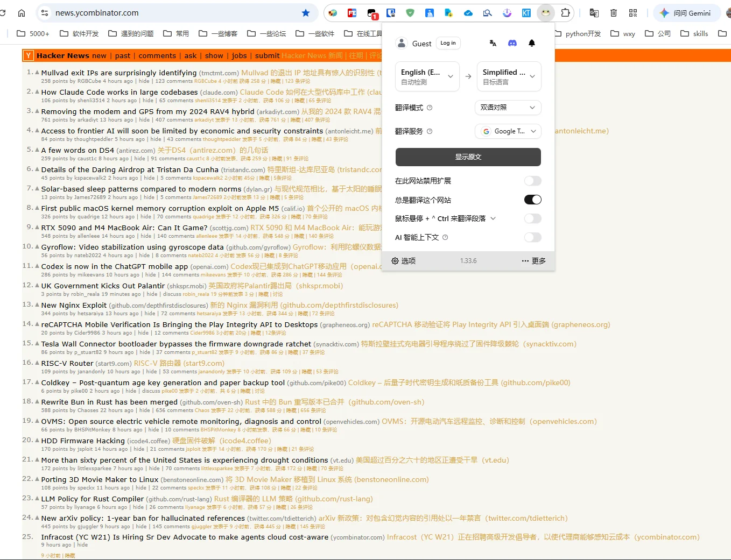This screenshot has height=560, width=731.
Task: Open the 'submit' link in Hacker News header
Action: (268, 55)
